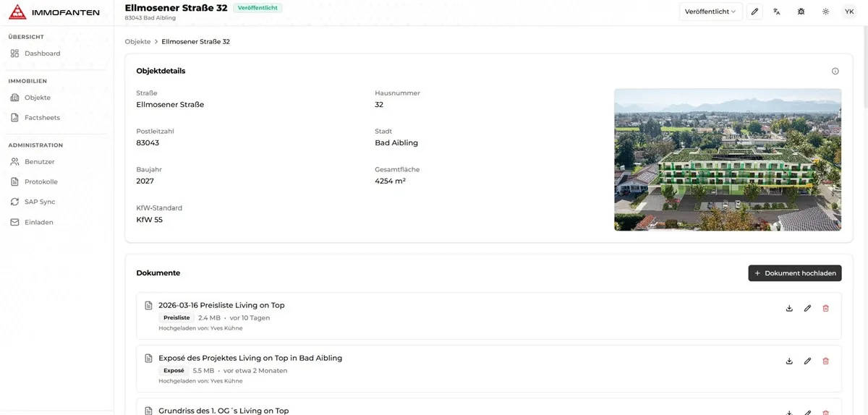This screenshot has height=415, width=868.
Task: Click the Objekte building icon
Action: pyautogui.click(x=14, y=98)
